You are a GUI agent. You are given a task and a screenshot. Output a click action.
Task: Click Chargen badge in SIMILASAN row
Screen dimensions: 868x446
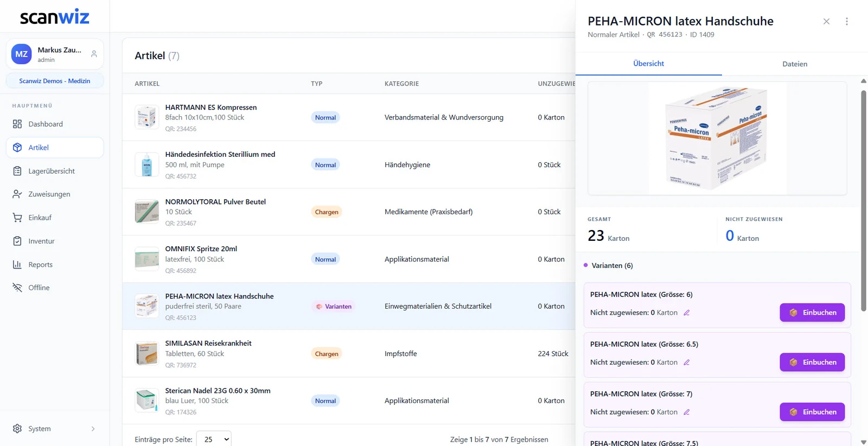pos(327,354)
